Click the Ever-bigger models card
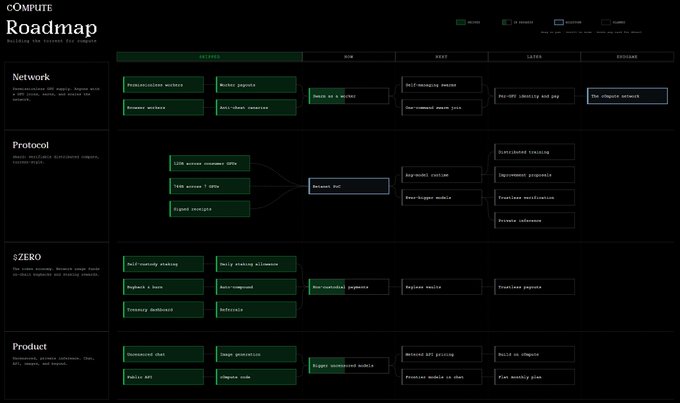680x403 pixels. pos(442,197)
